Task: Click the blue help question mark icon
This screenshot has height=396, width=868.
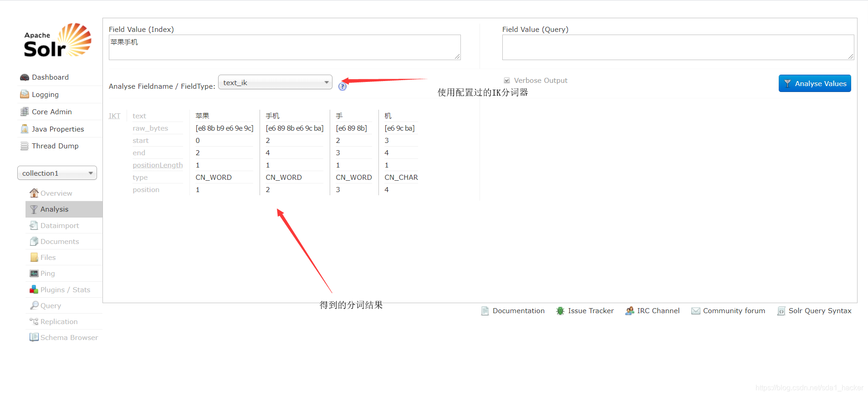Action: [342, 86]
